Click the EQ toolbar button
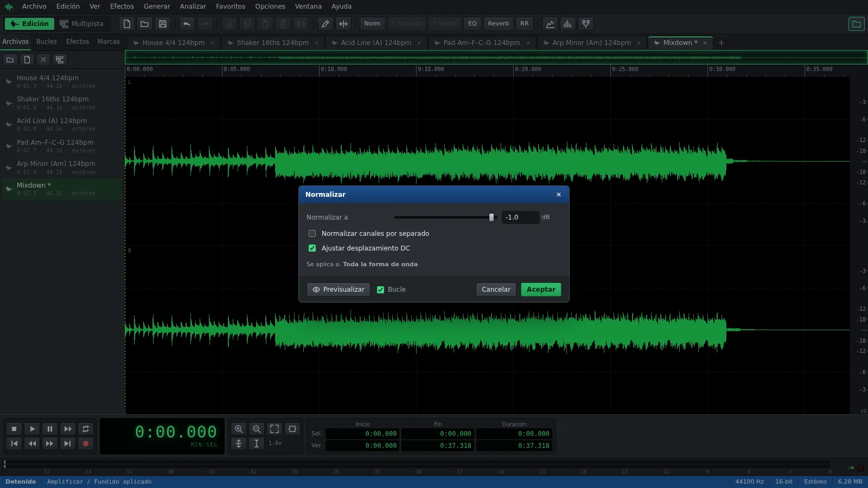This screenshot has height=488, width=868. click(x=473, y=24)
